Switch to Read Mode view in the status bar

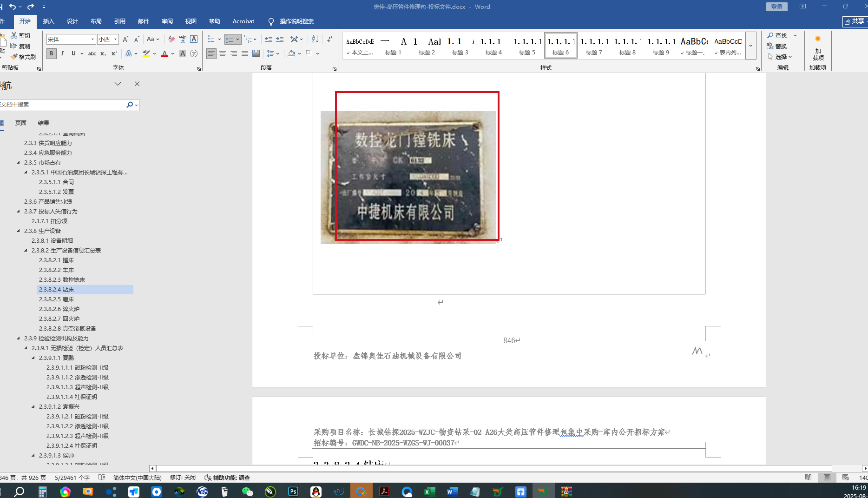809,478
